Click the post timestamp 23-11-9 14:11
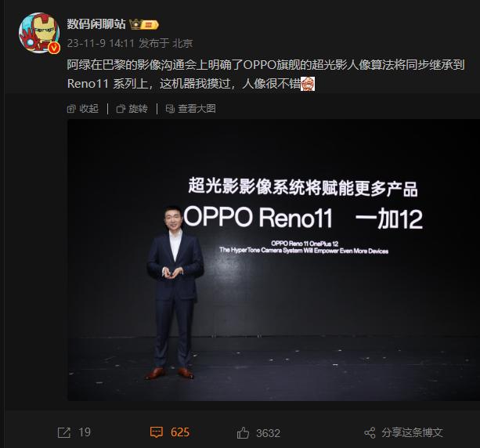This screenshot has height=448, width=480. (x=101, y=43)
